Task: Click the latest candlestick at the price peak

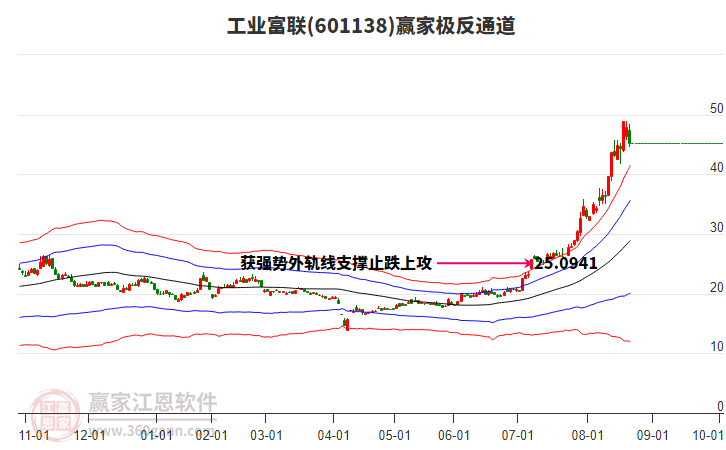Action: (629, 135)
